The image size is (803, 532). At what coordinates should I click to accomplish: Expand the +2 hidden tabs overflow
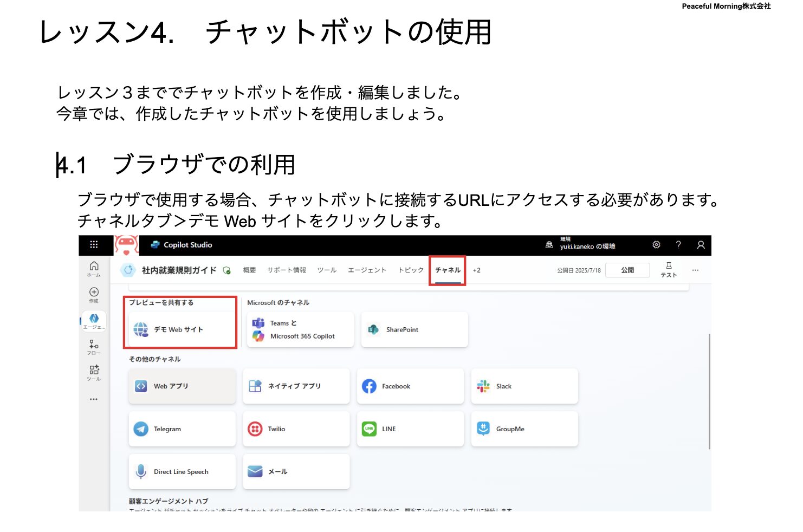pos(476,270)
